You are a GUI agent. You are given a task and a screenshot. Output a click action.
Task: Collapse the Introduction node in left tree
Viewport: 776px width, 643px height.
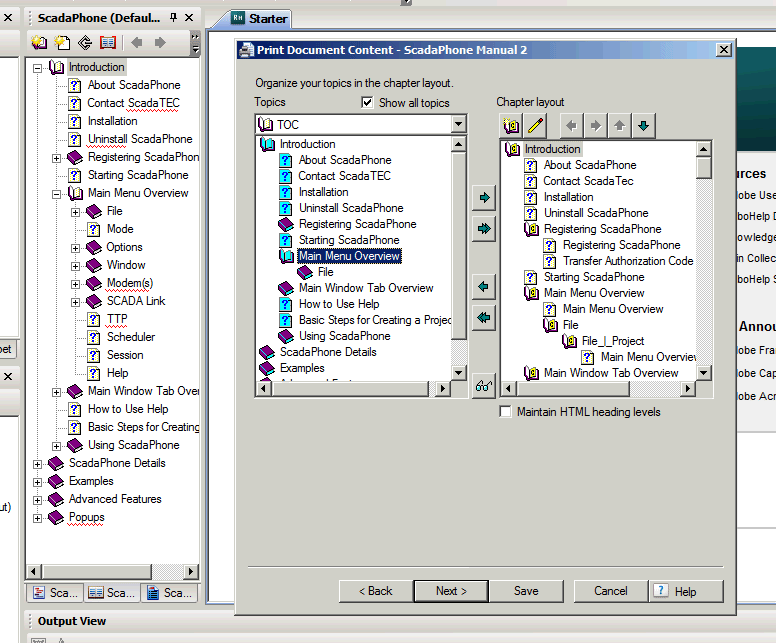[38, 68]
